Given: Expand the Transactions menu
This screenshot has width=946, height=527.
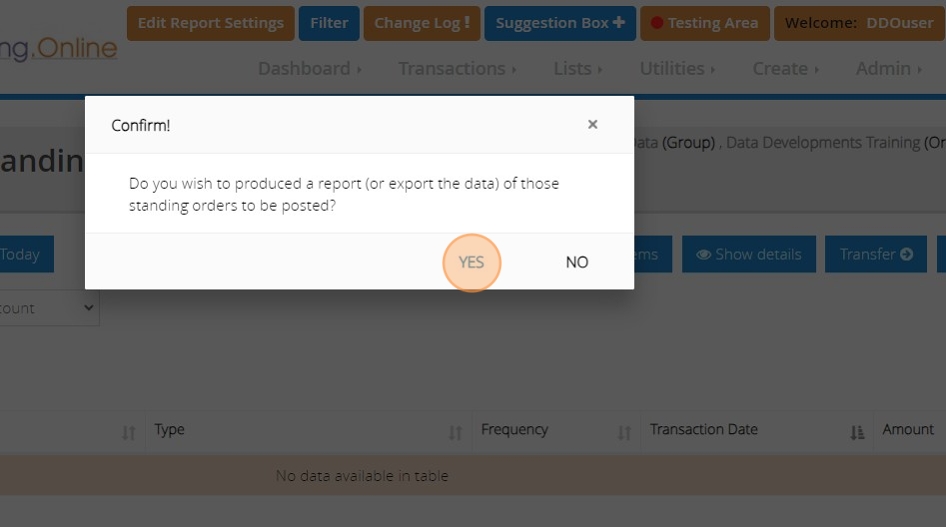Looking at the screenshot, I should 457,68.
